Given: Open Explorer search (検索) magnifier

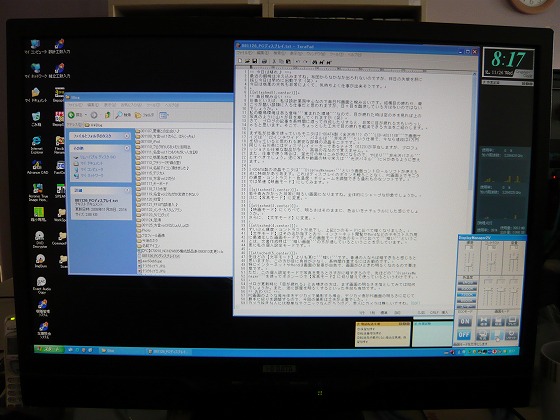Looking at the screenshot, I should pyautogui.click(x=123, y=115).
